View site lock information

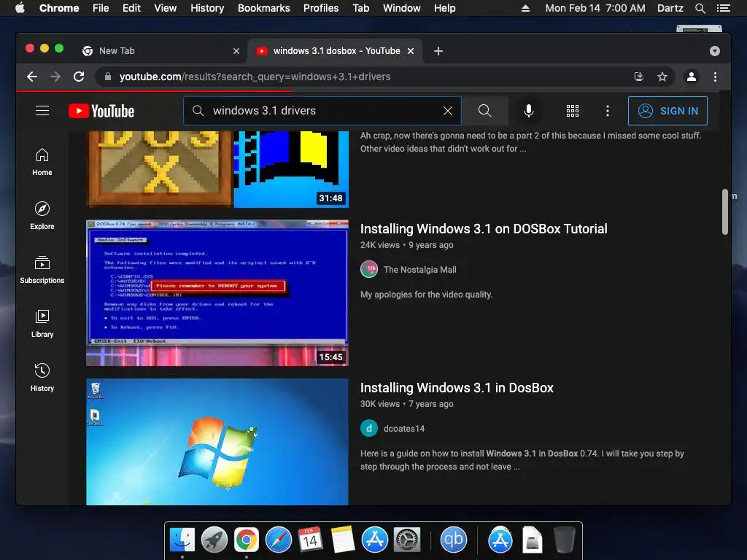(108, 77)
